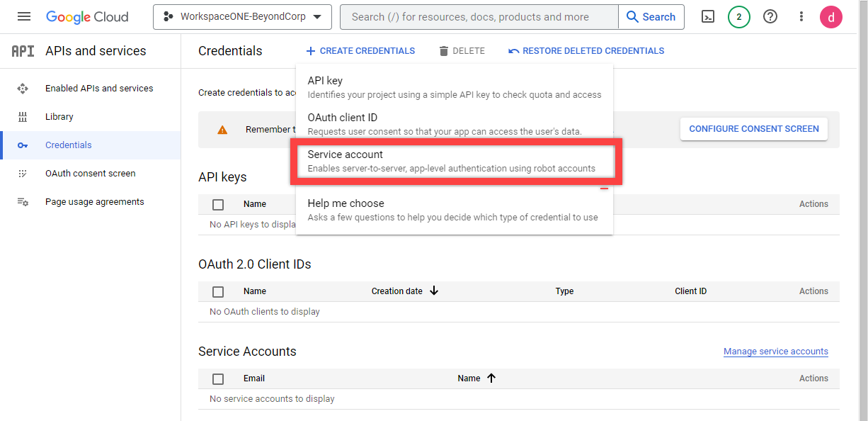Click the warning triangle icon

point(222,130)
